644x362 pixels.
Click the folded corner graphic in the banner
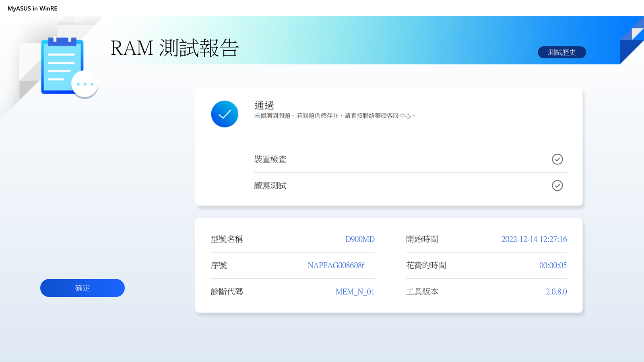(633, 40)
